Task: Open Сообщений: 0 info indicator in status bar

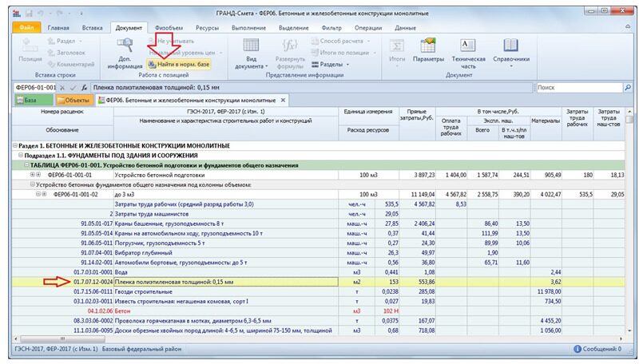Action: (x=597, y=350)
